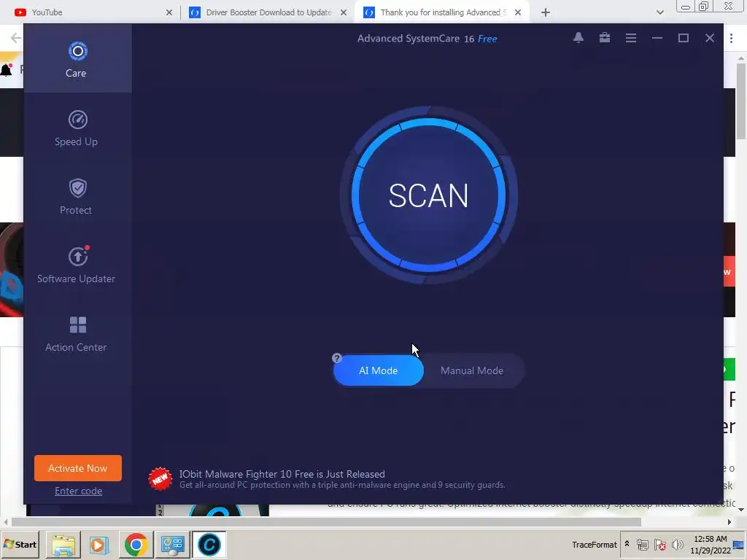Switch to the Driver Booster Download tab
747x560 pixels.
coord(268,12)
